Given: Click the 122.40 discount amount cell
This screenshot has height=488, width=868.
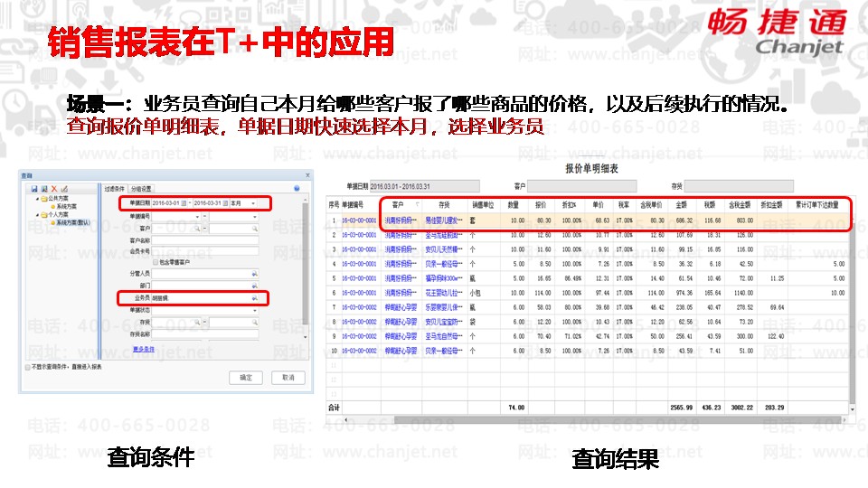Looking at the screenshot, I should click(775, 336).
